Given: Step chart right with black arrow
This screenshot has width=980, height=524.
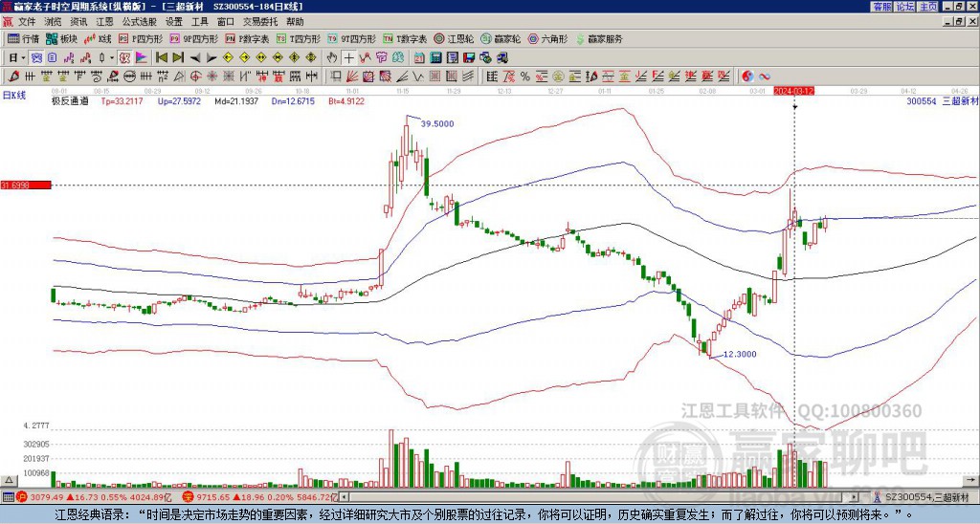Looking at the screenshot, I should pos(212,58).
